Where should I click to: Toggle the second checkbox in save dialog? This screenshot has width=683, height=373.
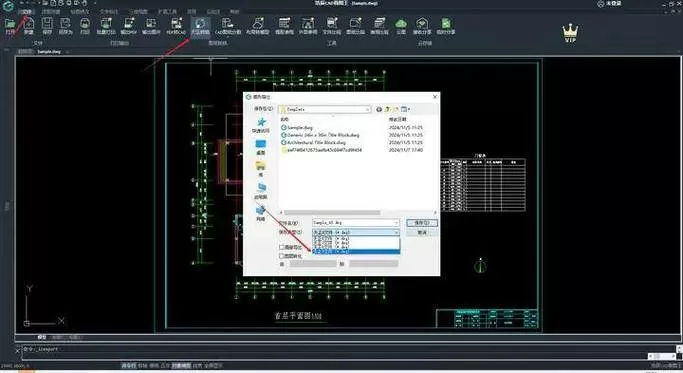pos(281,256)
